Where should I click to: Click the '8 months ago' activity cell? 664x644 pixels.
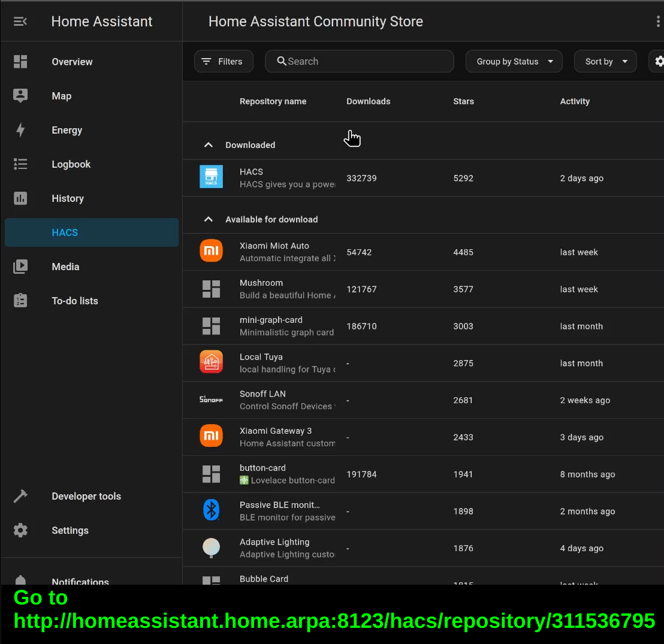[x=587, y=474]
